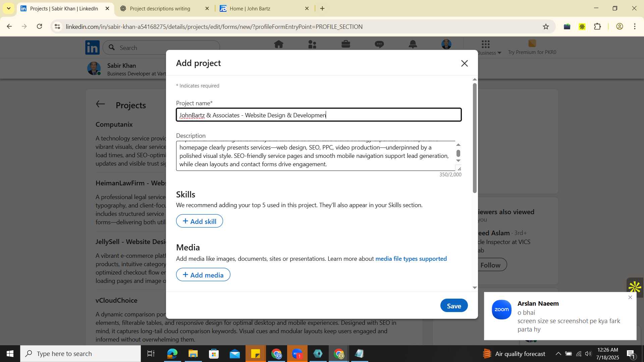Open a new browser tab
The image size is (644, 362).
click(x=322, y=9)
